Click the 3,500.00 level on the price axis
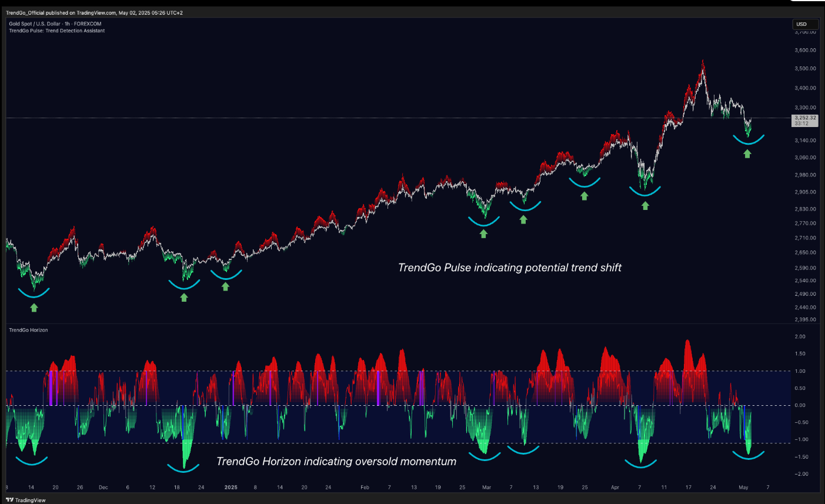The height and width of the screenshot is (504, 825). 805,69
